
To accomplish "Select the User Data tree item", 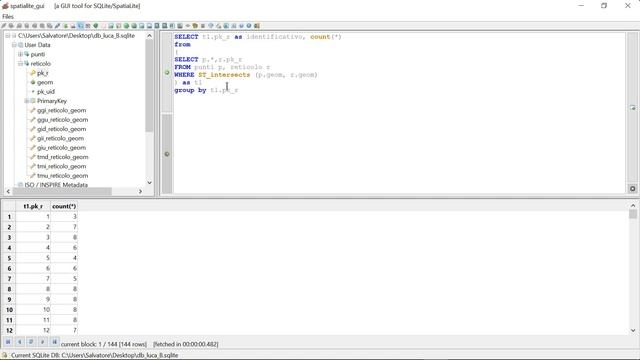I will (x=37, y=45).
